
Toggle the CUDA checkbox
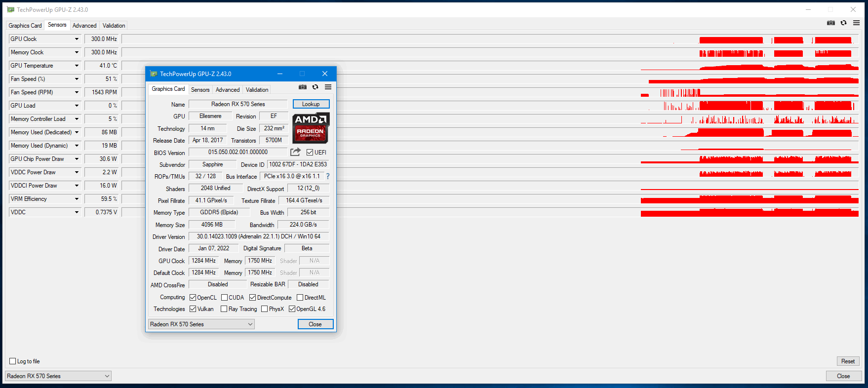point(225,298)
